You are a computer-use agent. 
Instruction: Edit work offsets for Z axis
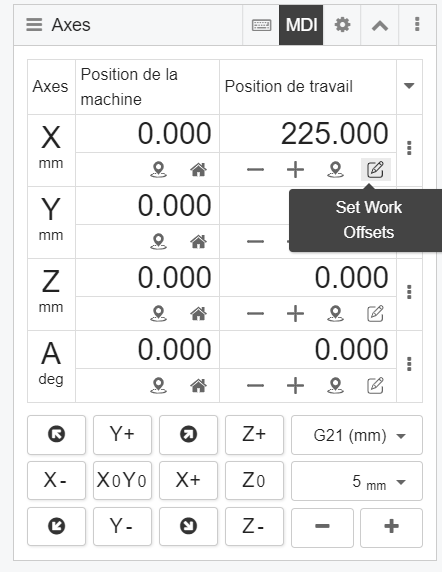pyautogui.click(x=375, y=313)
